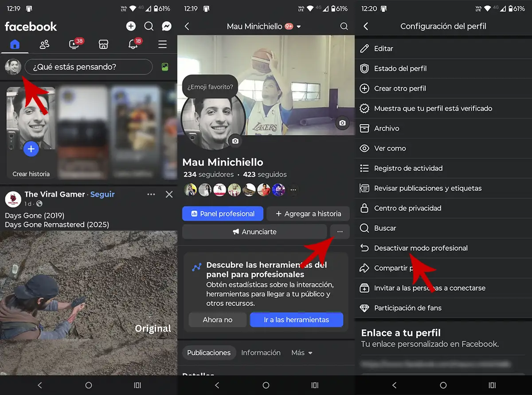Image resolution: width=532 pixels, height=395 pixels.
Task: Open the Marketplace tab icon
Action: point(103,44)
